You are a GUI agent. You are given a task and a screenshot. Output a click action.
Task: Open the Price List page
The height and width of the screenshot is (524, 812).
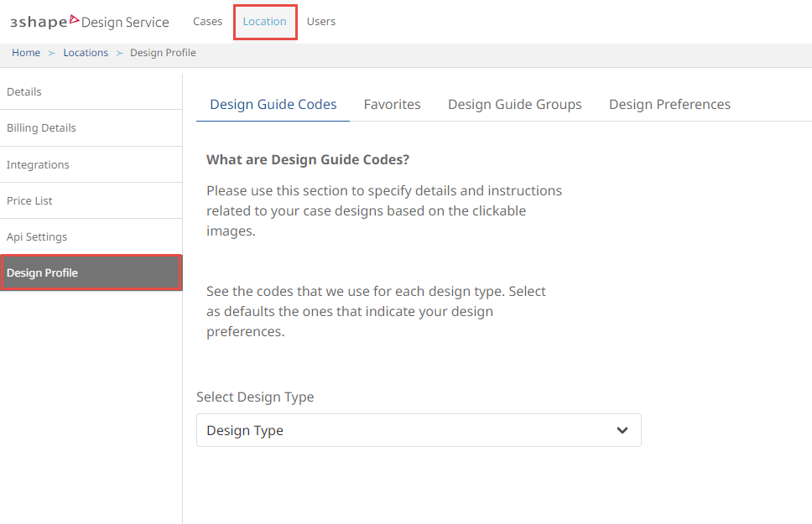tap(29, 200)
